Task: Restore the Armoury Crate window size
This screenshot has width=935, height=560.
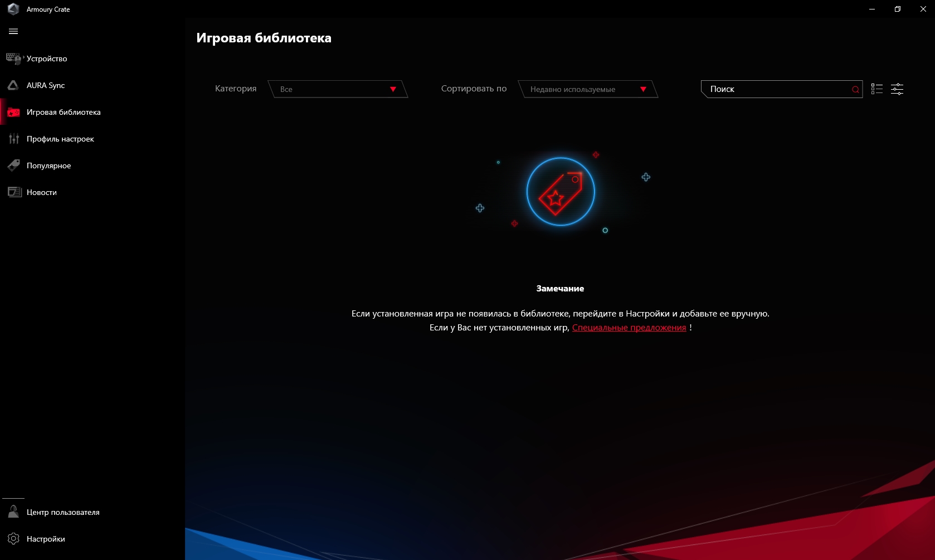Action: (x=898, y=9)
